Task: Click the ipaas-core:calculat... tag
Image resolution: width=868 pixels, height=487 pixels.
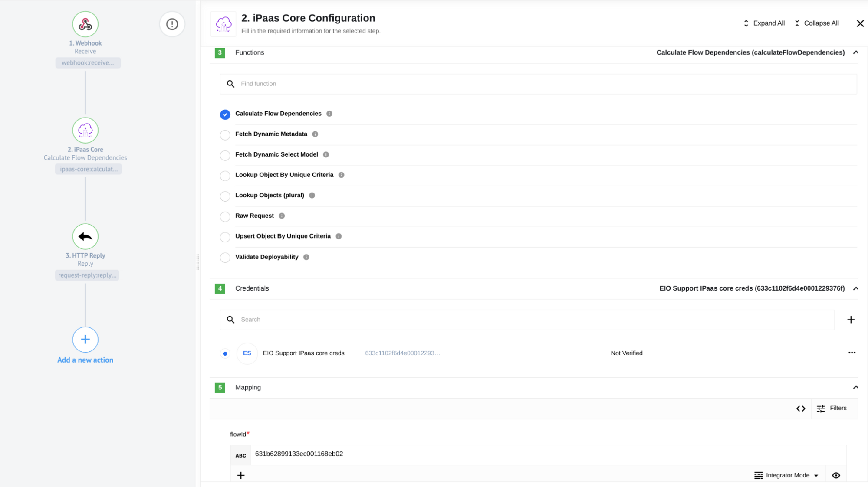Action: [89, 169]
